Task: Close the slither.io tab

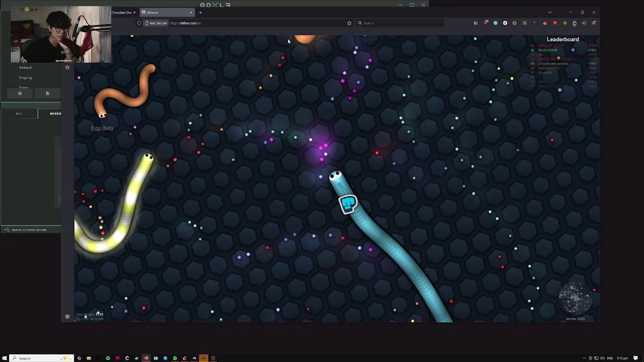Action: tap(191, 13)
